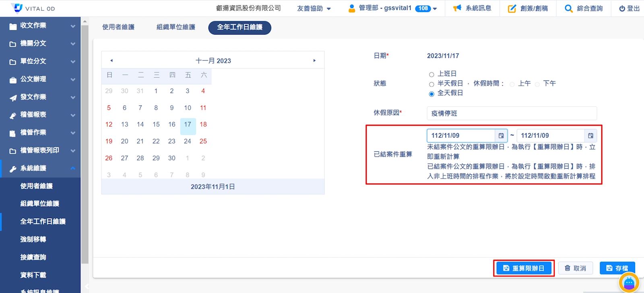The image size is (644, 293).
Task: Click the 重算限辦日 button
Action: [524, 268]
